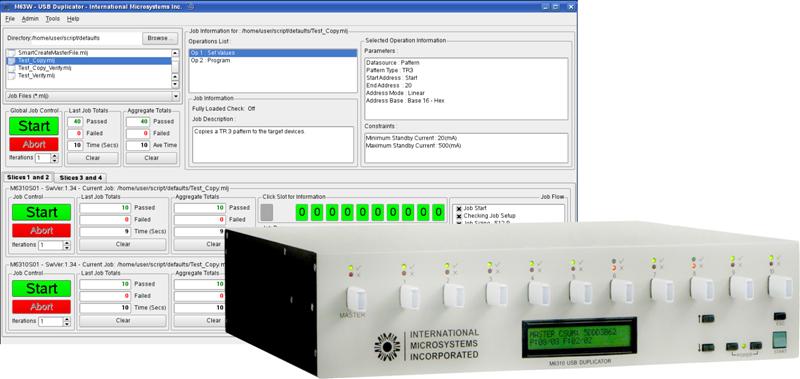
Task: Decrease the upper slice iterations with down arrow
Action: pyautogui.click(x=66, y=248)
